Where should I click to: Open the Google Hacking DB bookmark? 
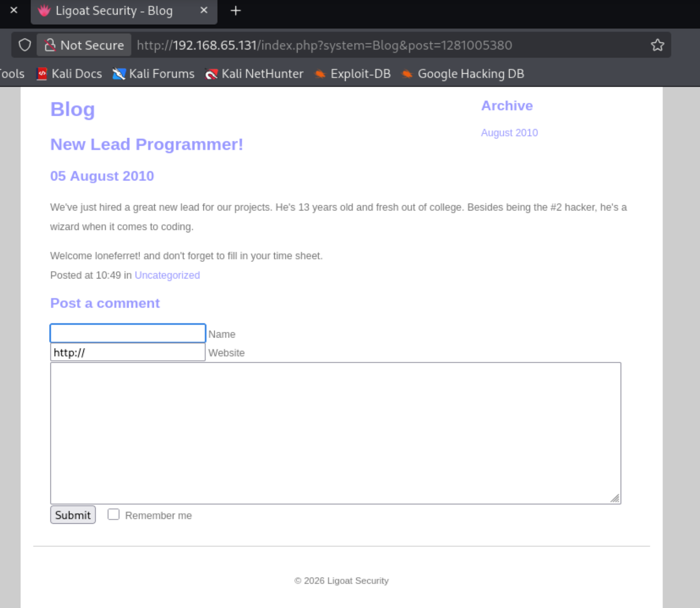[x=463, y=74]
